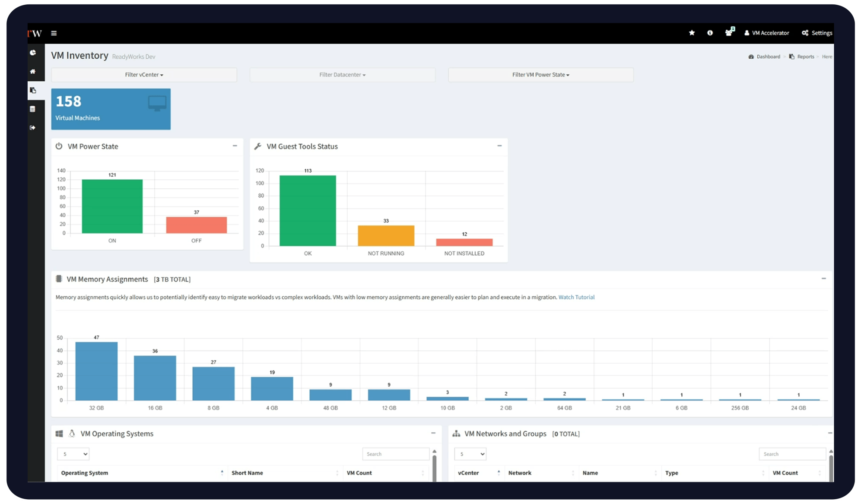Open the Filter vCenter dropdown
864x504 pixels.
click(144, 75)
